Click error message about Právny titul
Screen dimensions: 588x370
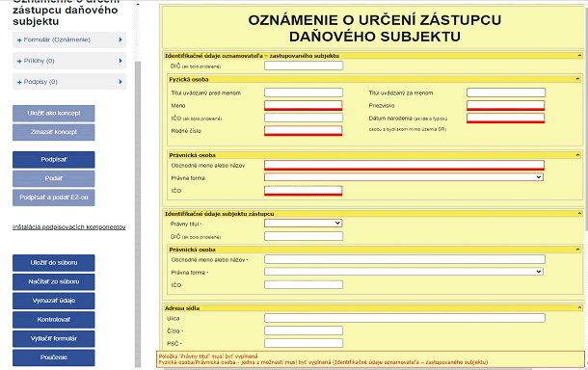[x=208, y=357]
